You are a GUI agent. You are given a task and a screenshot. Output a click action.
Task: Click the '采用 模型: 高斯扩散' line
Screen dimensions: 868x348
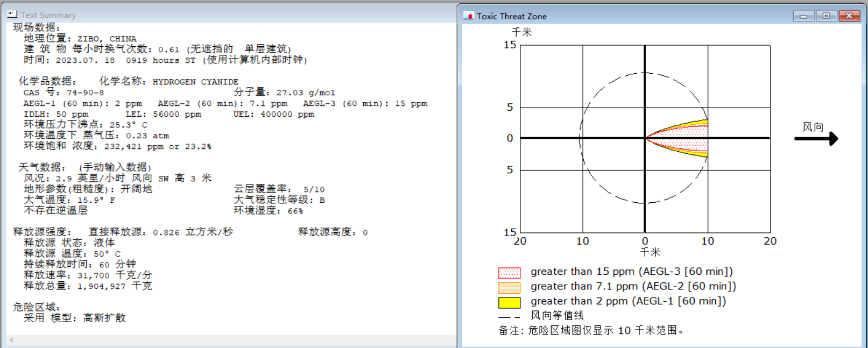click(x=75, y=318)
